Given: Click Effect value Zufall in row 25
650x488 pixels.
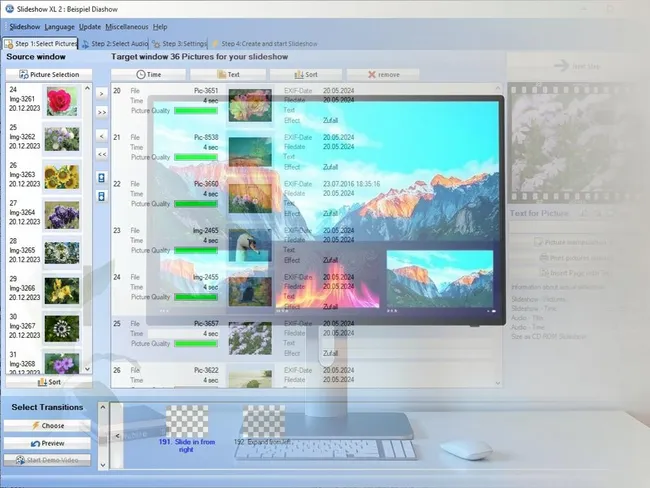Looking at the screenshot, I should 330,354.
